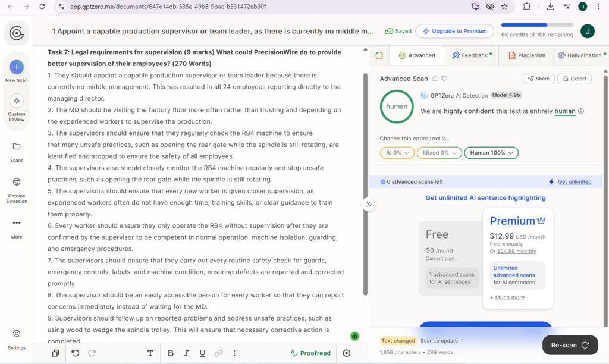Click the thumbs down icon for Advanced Scan
This screenshot has width=609, height=364.
[x=444, y=79]
